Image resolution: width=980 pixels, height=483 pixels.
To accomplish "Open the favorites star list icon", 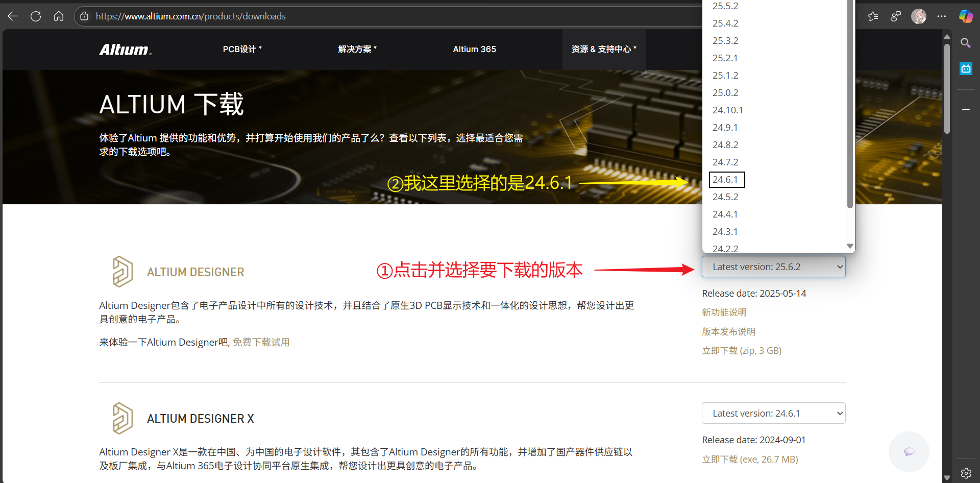I will pos(873,16).
